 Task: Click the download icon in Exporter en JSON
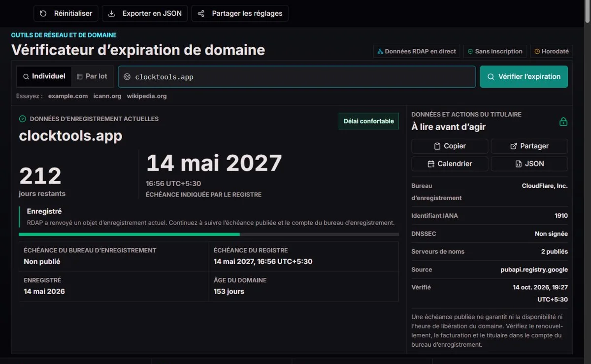pos(112,13)
